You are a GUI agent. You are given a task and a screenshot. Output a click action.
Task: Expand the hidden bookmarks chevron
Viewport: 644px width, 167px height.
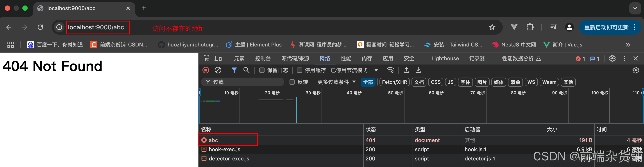(628, 45)
